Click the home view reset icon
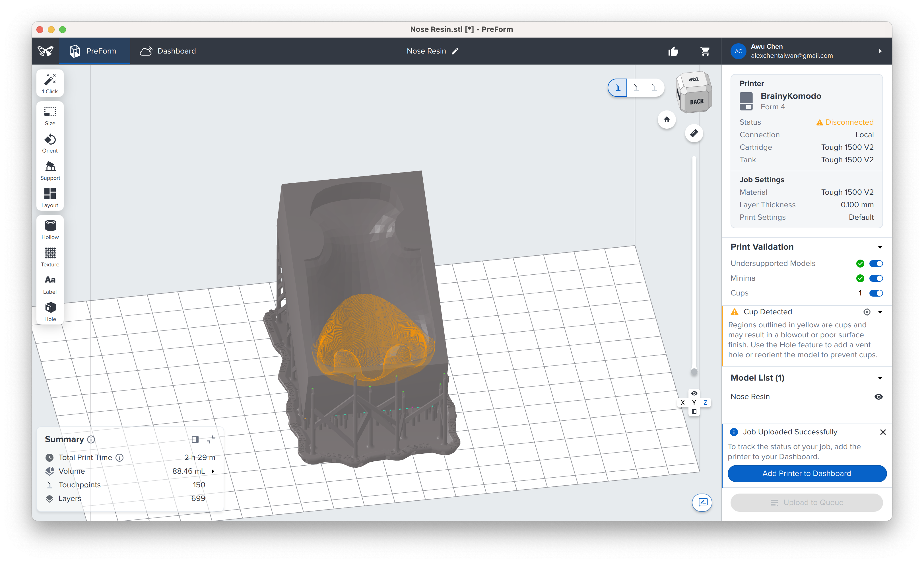This screenshot has width=924, height=563. (x=666, y=120)
